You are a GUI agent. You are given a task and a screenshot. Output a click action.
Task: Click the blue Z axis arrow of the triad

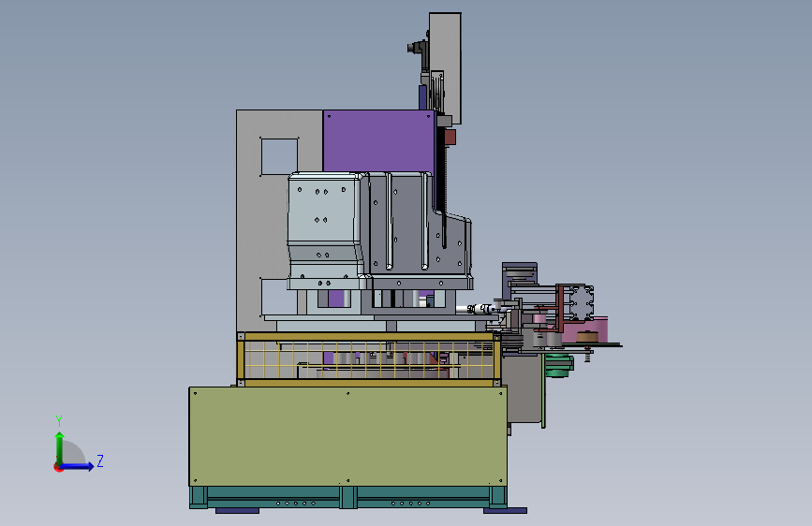point(78,466)
